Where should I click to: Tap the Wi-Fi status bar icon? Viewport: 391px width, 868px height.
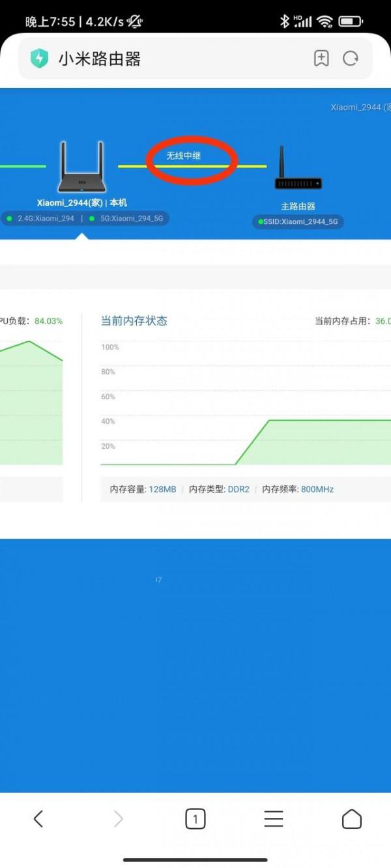[x=325, y=21]
